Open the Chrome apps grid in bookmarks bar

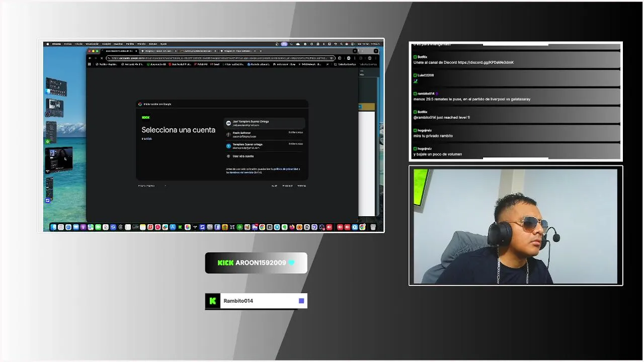90,64
